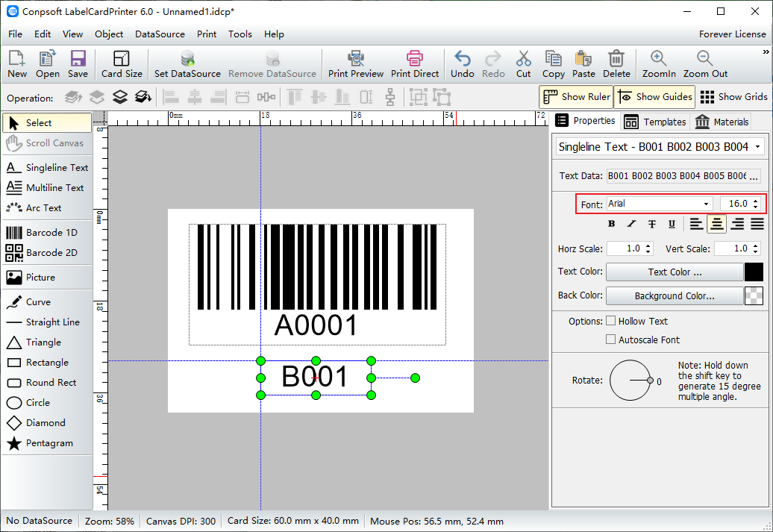Choose the Curve drawing tool
Screen dimensions: 773x532
tap(47, 302)
